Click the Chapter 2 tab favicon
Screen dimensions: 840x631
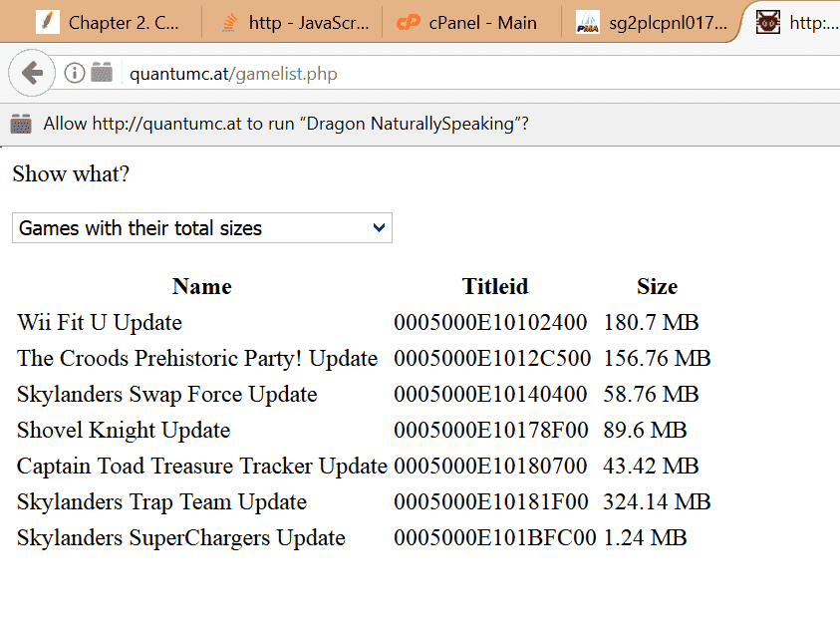coord(47,23)
